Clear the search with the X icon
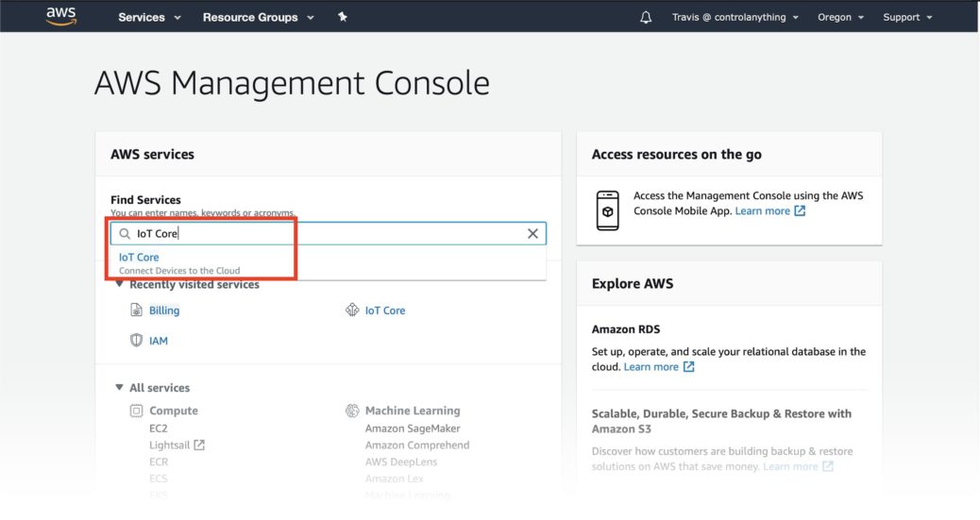Image resolution: width=980 pixels, height=520 pixels. (x=532, y=234)
